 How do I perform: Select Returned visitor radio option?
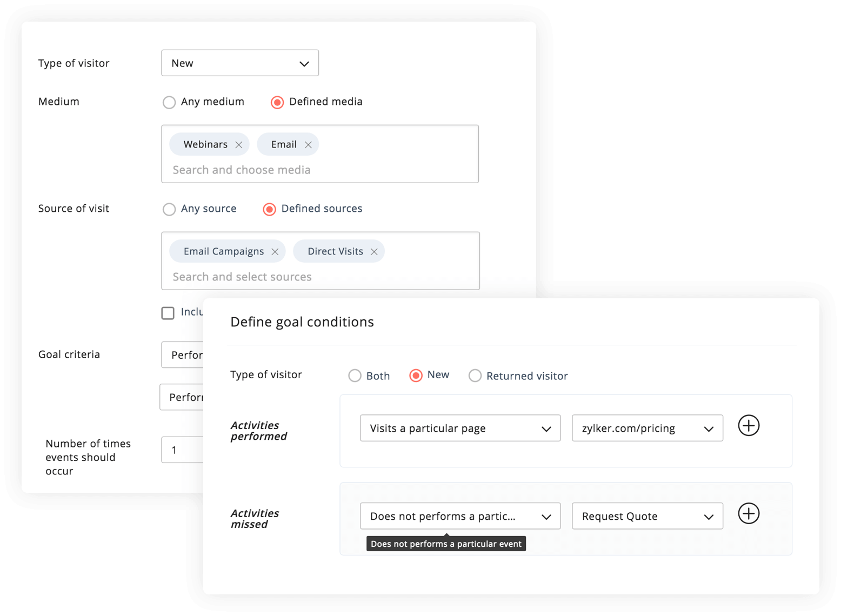tap(475, 376)
